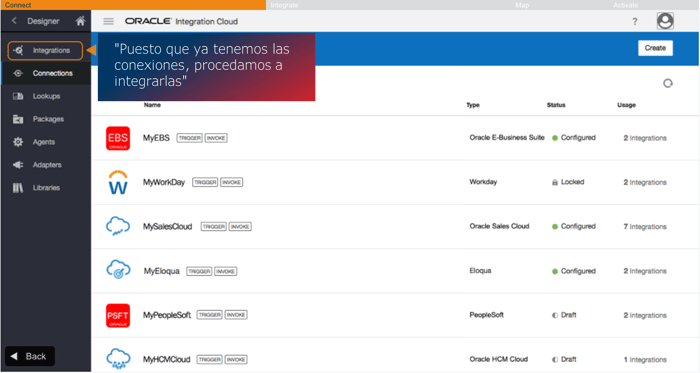Screen dimensions: 700x373
Task: Open the help question mark
Action: (x=634, y=21)
